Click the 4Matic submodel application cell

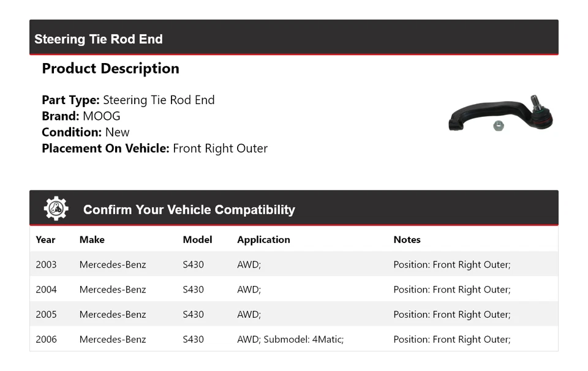(x=290, y=339)
